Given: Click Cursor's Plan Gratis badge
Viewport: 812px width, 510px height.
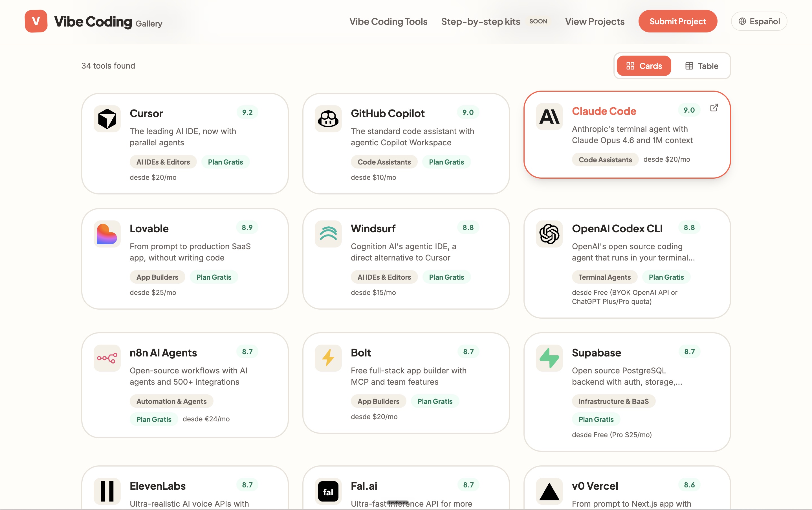Looking at the screenshot, I should pyautogui.click(x=226, y=162).
